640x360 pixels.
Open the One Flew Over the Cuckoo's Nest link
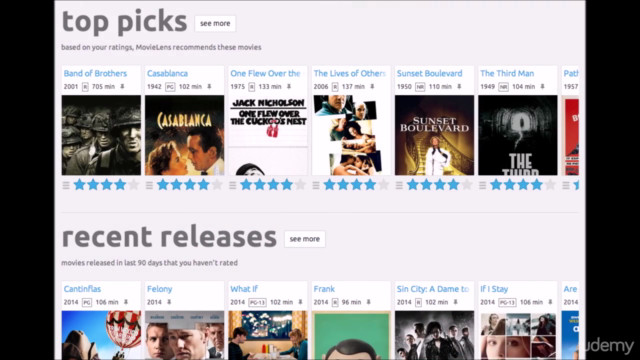(265, 73)
